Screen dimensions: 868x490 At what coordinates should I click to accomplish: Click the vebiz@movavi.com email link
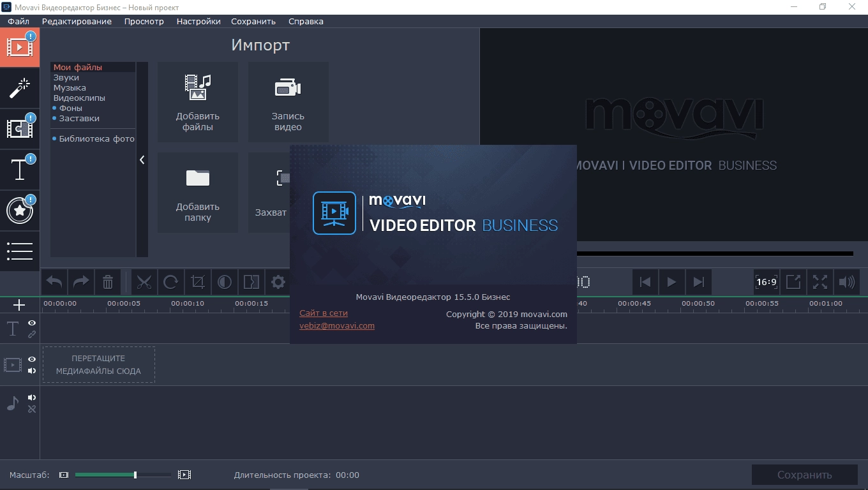(x=337, y=325)
